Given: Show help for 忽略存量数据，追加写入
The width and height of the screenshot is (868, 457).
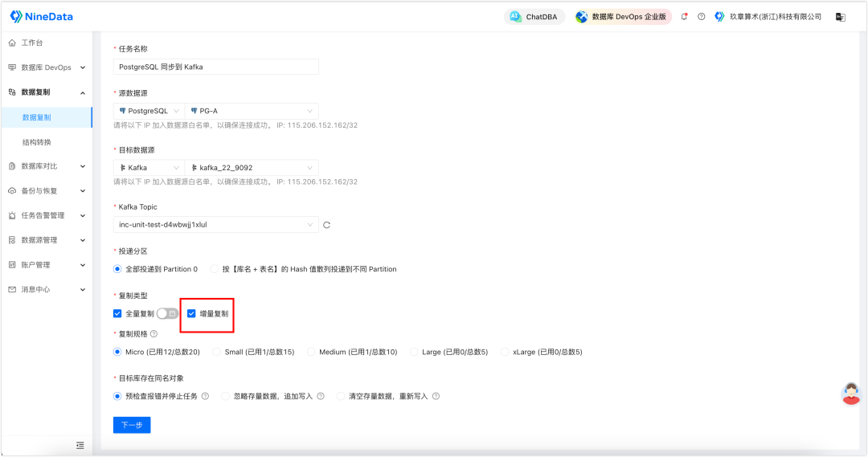Looking at the screenshot, I should click(321, 396).
